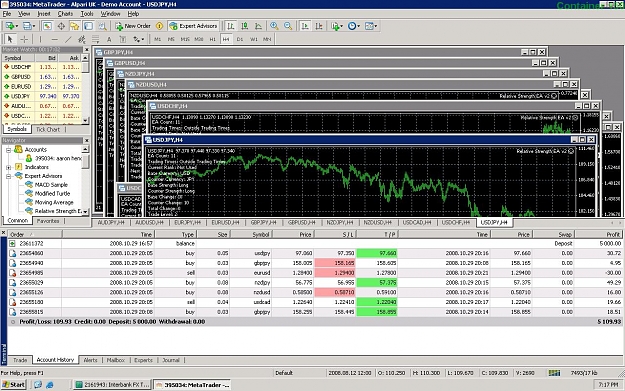The image size is (625, 391).
Task: Toggle the Expert Advisors button
Action: tap(194, 26)
